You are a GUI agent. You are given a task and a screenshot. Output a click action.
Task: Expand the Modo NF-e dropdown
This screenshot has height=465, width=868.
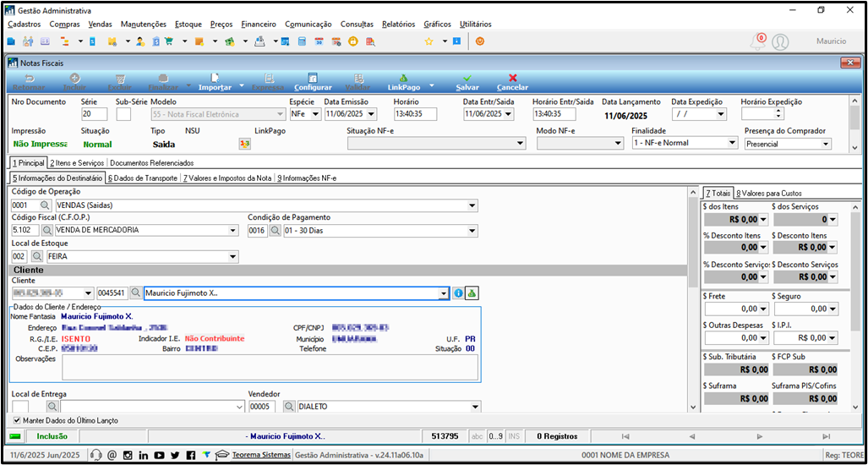(x=619, y=144)
